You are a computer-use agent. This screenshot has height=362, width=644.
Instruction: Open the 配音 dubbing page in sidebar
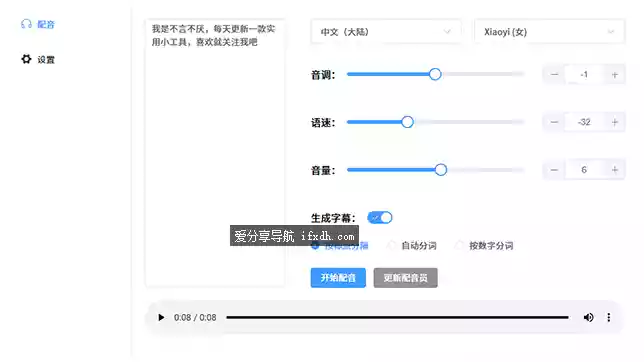pyautogui.click(x=38, y=25)
